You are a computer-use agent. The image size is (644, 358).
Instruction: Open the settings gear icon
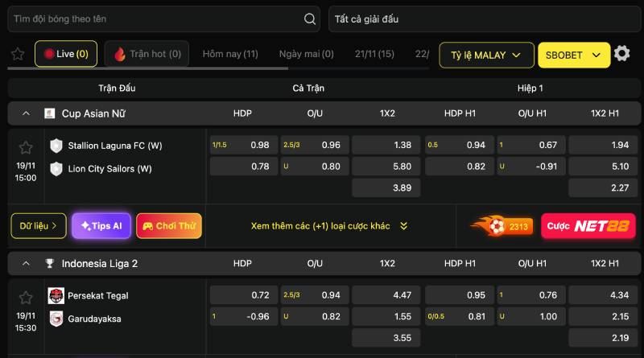[621, 54]
